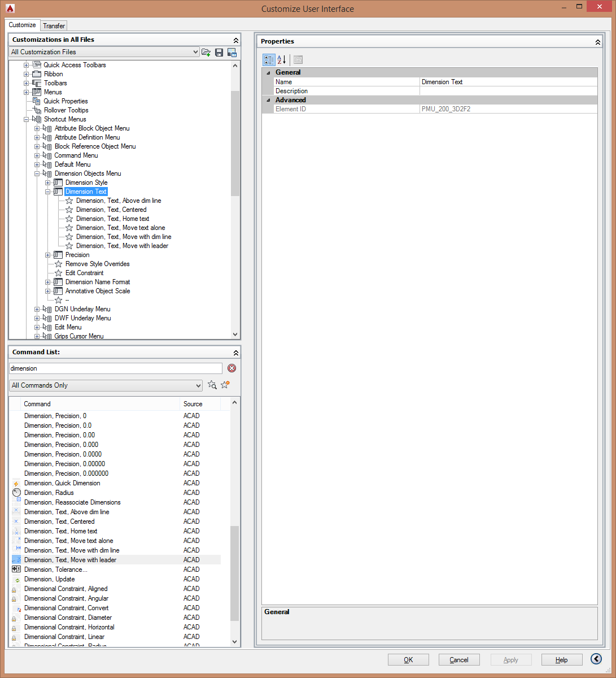This screenshot has width=616, height=678.
Task: Click the Cancel button
Action: point(459,659)
